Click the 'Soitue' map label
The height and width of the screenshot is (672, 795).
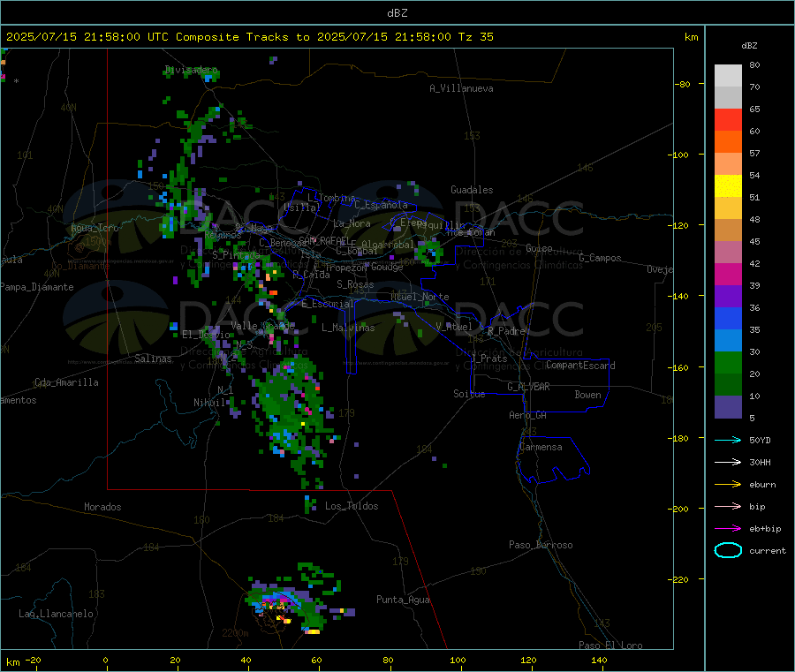coord(469,394)
